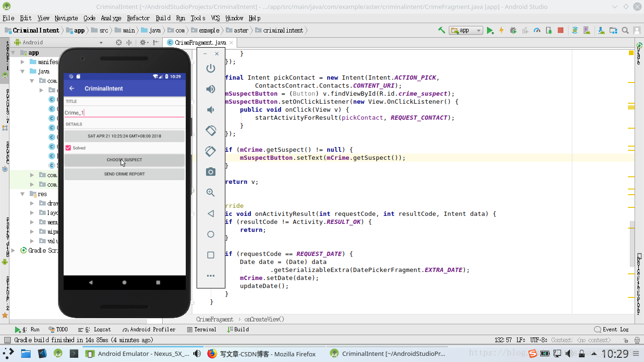
Task: Open Project Structure icon
Action: point(613,30)
